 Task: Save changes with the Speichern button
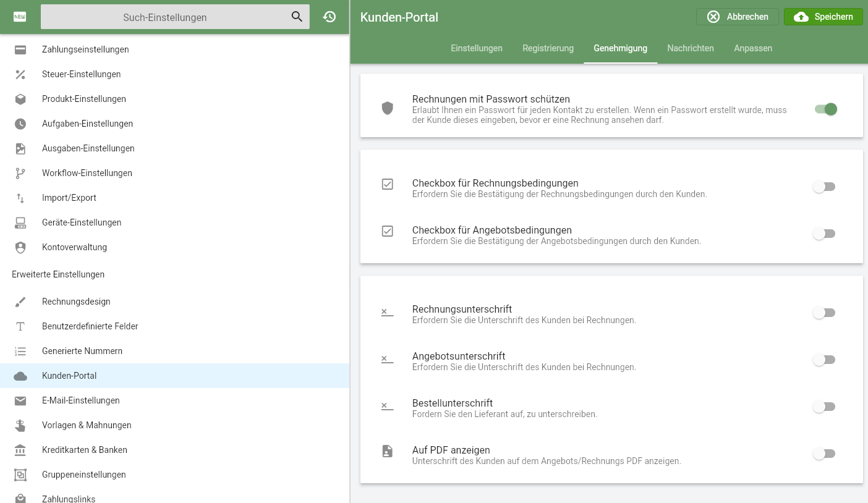pyautogui.click(x=823, y=17)
